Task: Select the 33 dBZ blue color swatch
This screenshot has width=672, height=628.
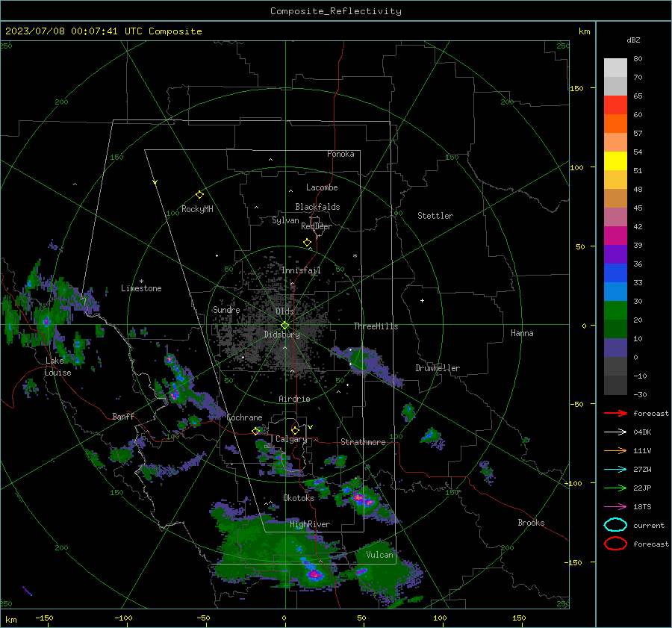Action: coord(615,291)
